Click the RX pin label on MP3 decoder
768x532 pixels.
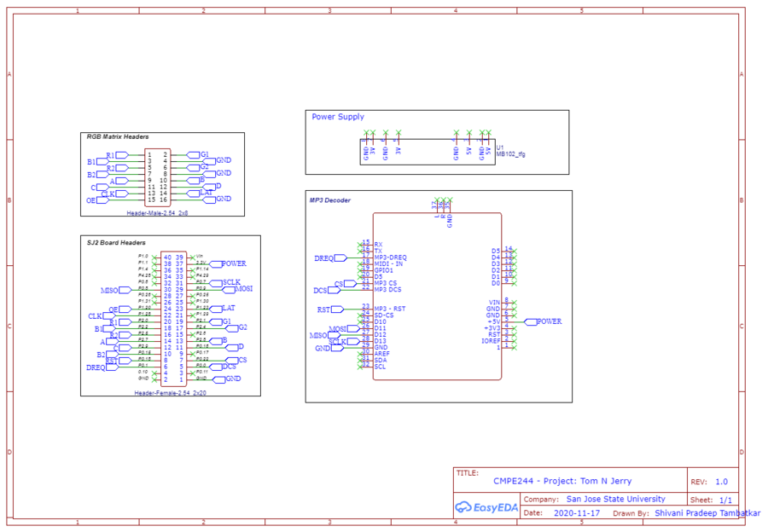point(378,245)
